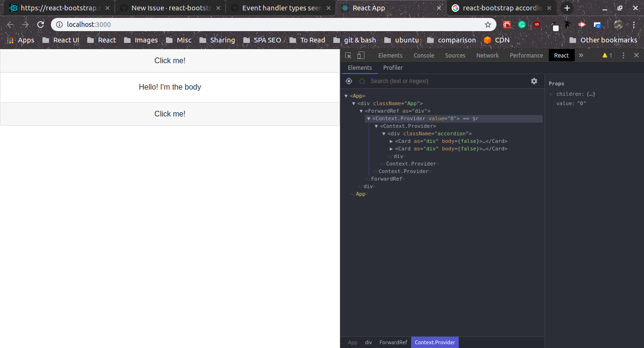Switch to the Profiler tab
This screenshot has height=348, width=644.
coord(393,68)
